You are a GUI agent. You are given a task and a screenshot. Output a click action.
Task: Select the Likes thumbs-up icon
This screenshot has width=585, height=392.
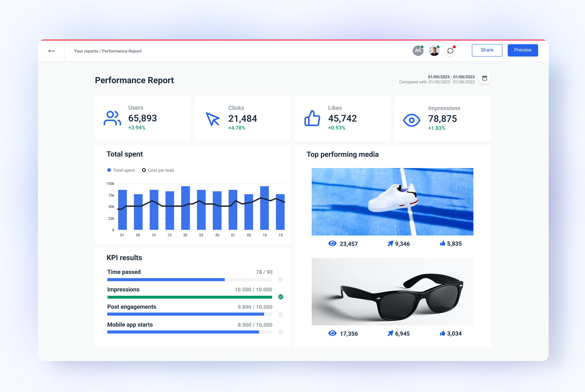coord(312,119)
